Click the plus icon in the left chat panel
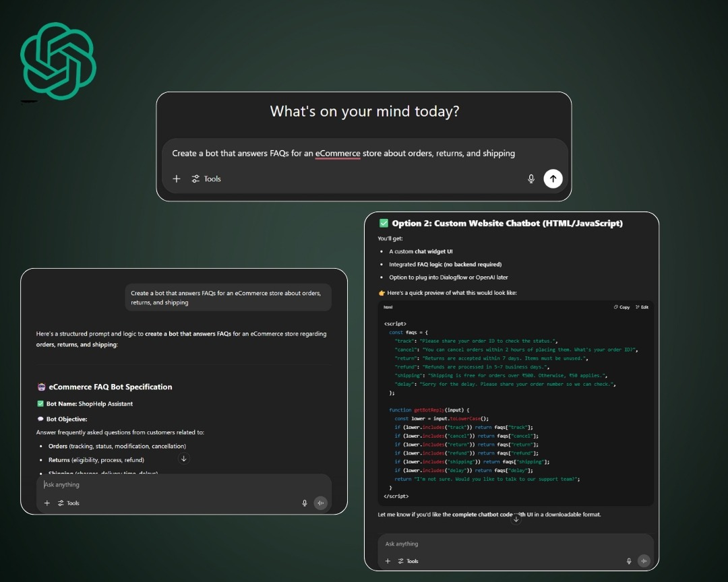Screen dimensions: 728x582 tap(47, 503)
